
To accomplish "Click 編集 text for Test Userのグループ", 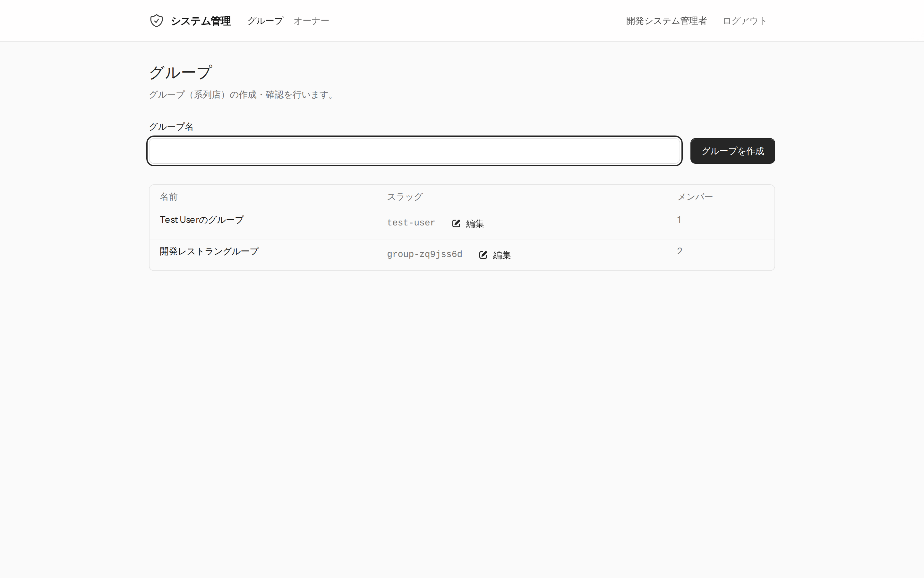I will (x=475, y=223).
